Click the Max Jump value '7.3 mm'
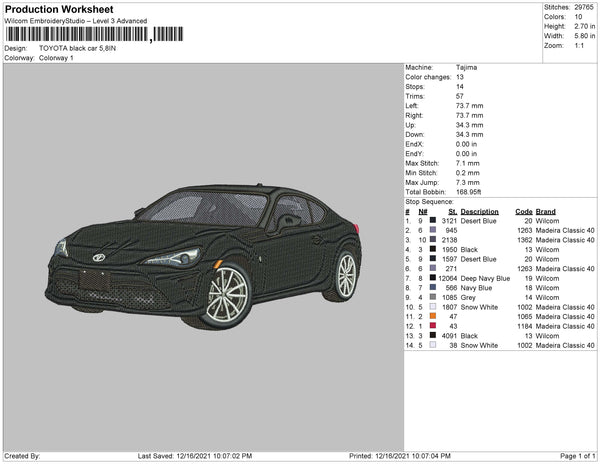Screen dimensions: 600x464 pyautogui.click(x=468, y=182)
